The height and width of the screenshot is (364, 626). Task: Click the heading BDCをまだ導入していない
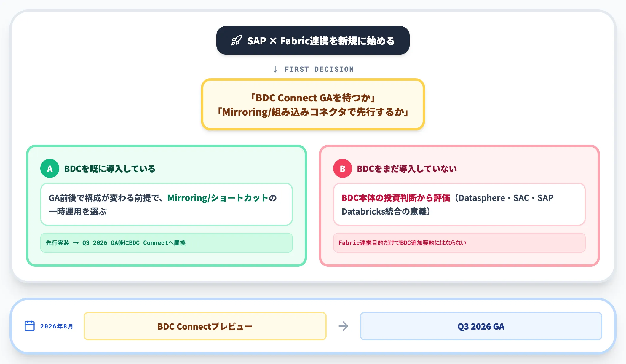[x=407, y=169]
